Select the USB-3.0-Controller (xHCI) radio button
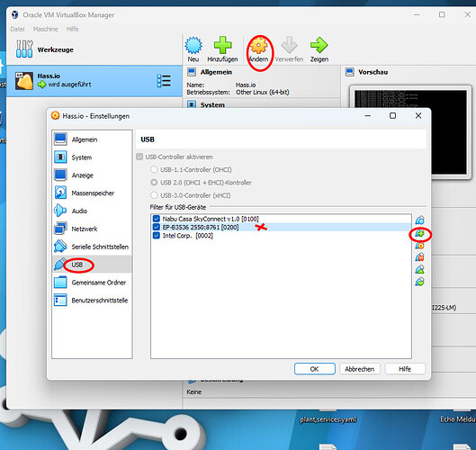The width and height of the screenshot is (476, 450). 154,195
